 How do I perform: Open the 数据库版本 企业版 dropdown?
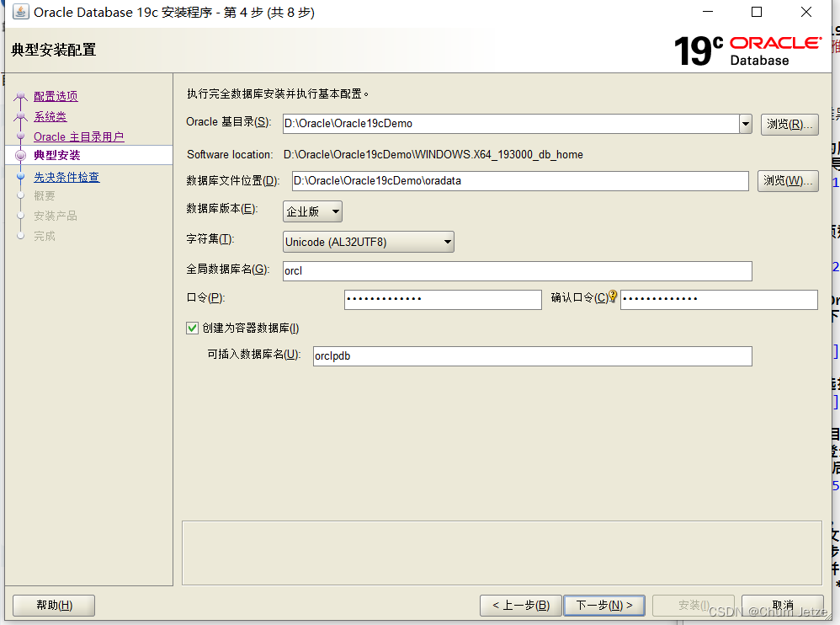[335, 211]
